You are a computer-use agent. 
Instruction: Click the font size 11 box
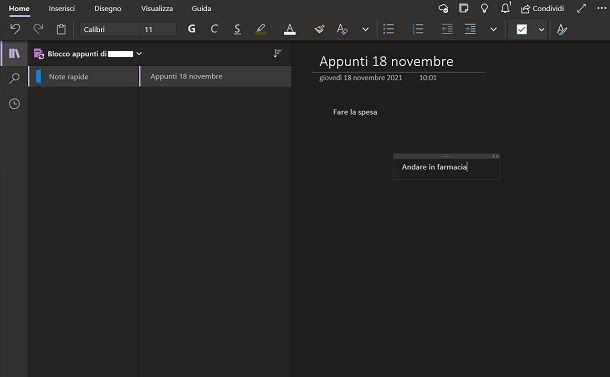(x=158, y=29)
